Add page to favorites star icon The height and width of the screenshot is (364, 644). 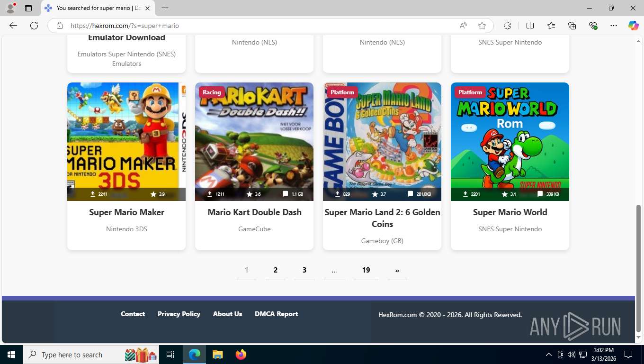pos(482,26)
